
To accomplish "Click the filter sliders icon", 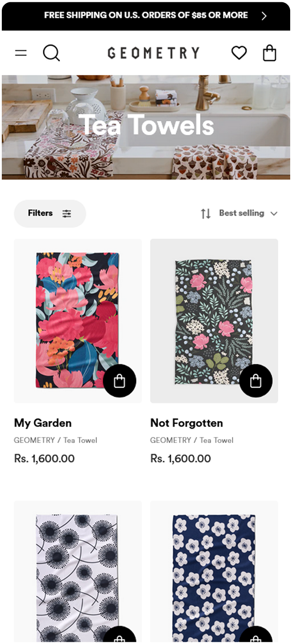I will pyautogui.click(x=67, y=213).
